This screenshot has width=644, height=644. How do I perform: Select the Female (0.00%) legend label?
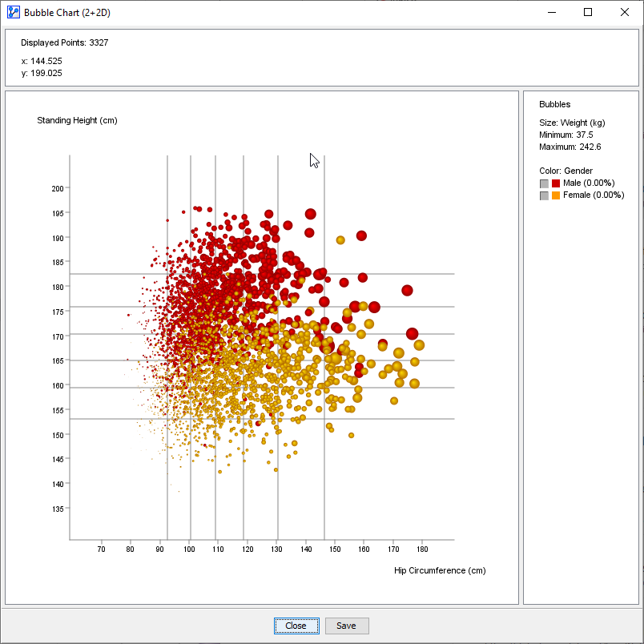[594, 195]
